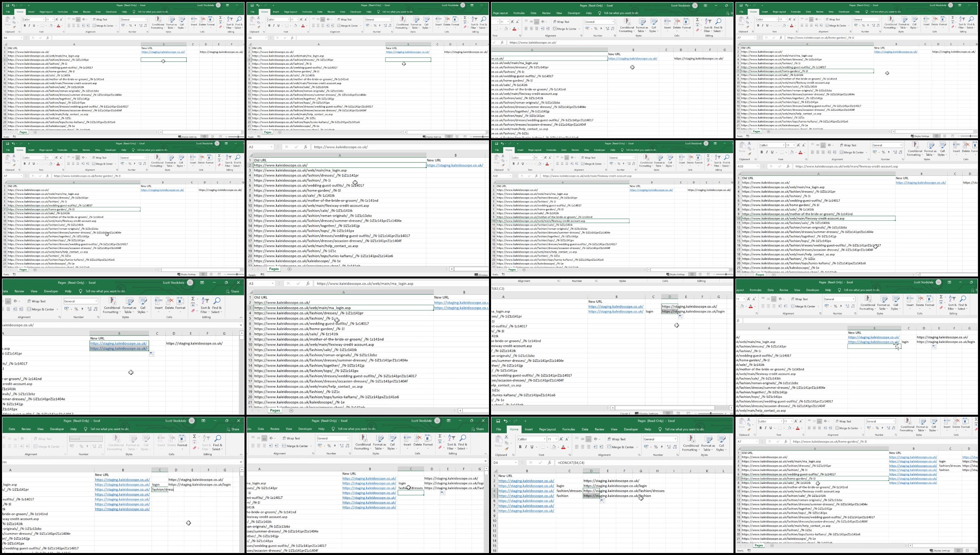Click Display Settings in window showing T(B2,C2)

(x=647, y=414)
